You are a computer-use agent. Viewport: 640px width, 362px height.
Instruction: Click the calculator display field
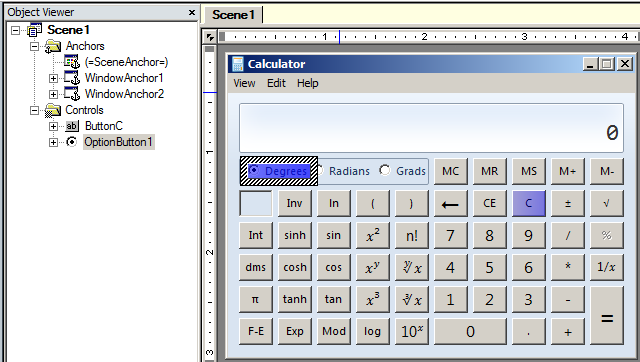coord(431,128)
